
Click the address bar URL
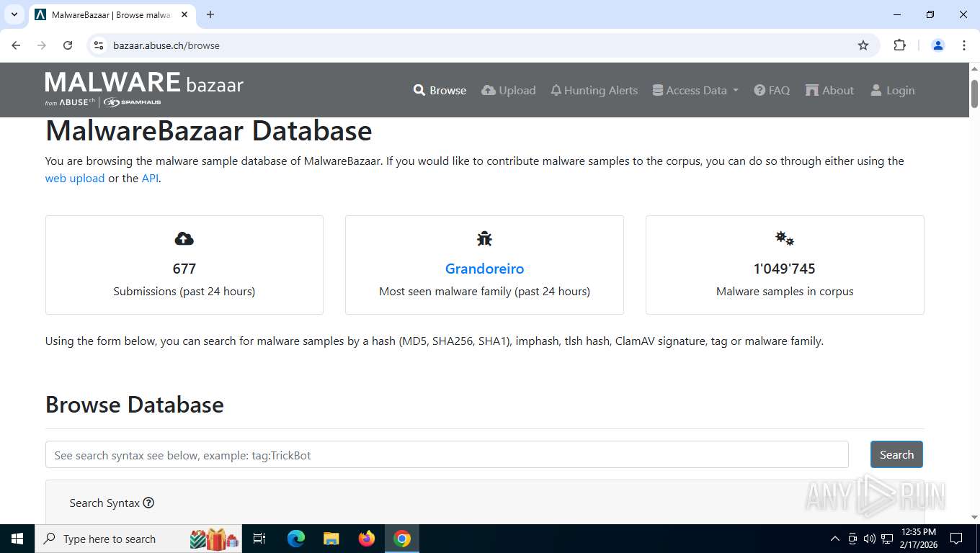[x=166, y=45]
